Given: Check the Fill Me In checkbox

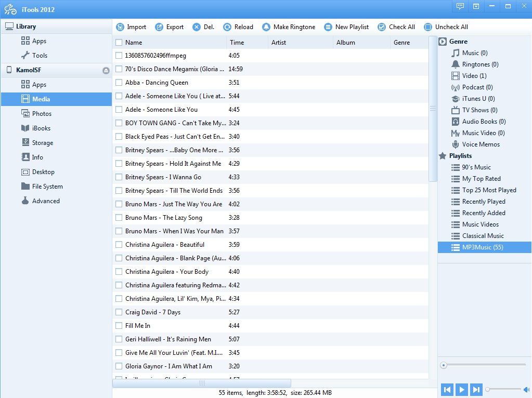Looking at the screenshot, I should (x=119, y=326).
